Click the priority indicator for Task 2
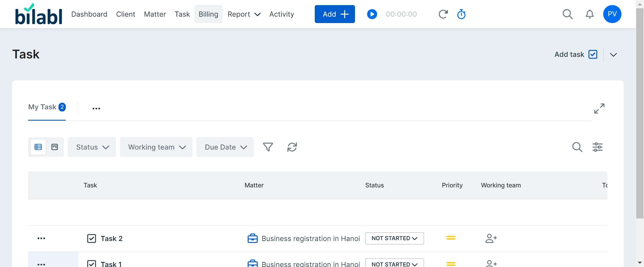 coord(451,238)
